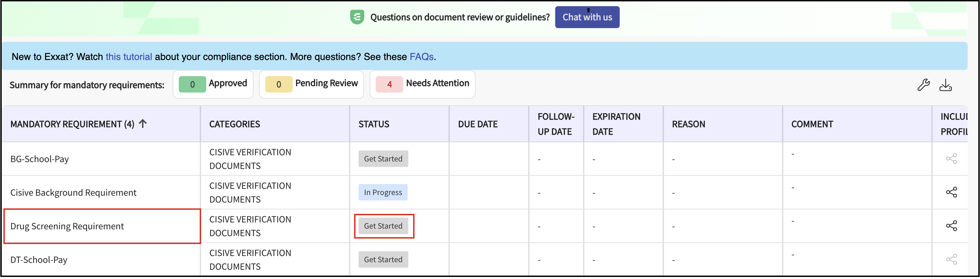The width and height of the screenshot is (980, 279).
Task: Click the Due Date column header
Action: pos(489,124)
